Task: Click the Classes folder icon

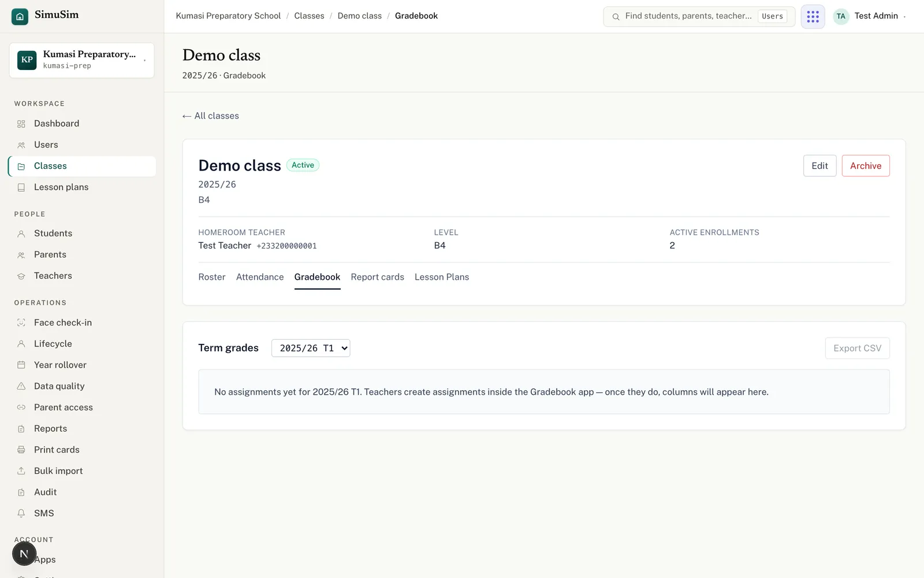Action: (21, 166)
